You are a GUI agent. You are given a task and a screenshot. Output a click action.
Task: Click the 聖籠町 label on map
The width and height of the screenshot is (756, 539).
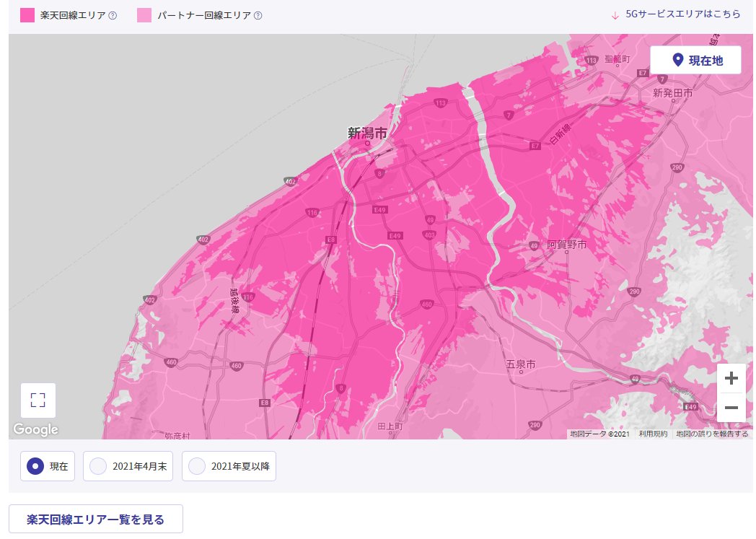click(x=617, y=59)
